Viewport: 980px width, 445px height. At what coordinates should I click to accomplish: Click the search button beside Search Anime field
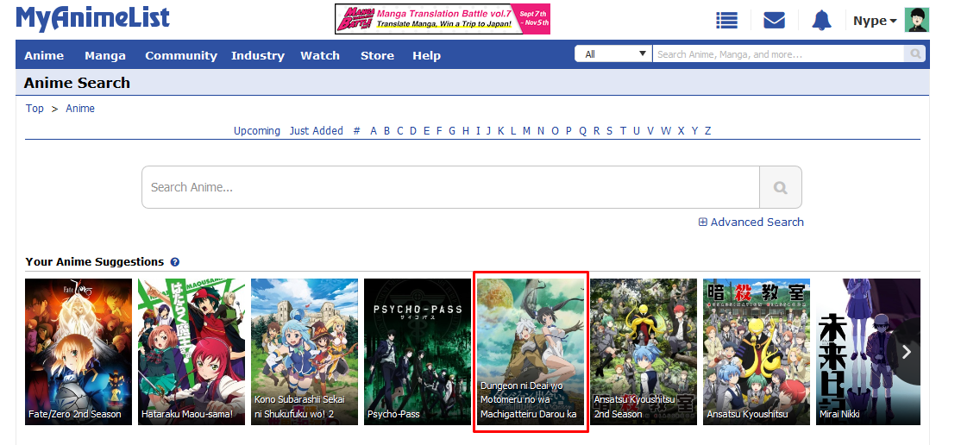[780, 187]
